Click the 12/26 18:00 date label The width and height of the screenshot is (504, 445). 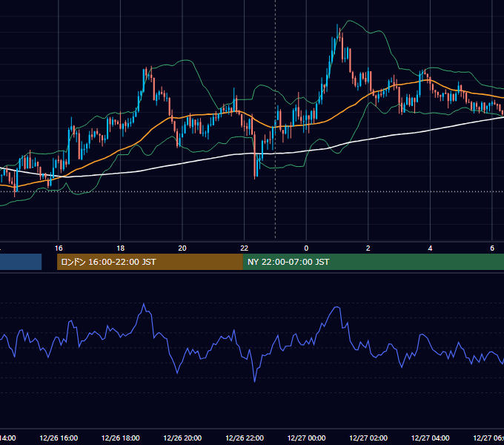coord(121,438)
